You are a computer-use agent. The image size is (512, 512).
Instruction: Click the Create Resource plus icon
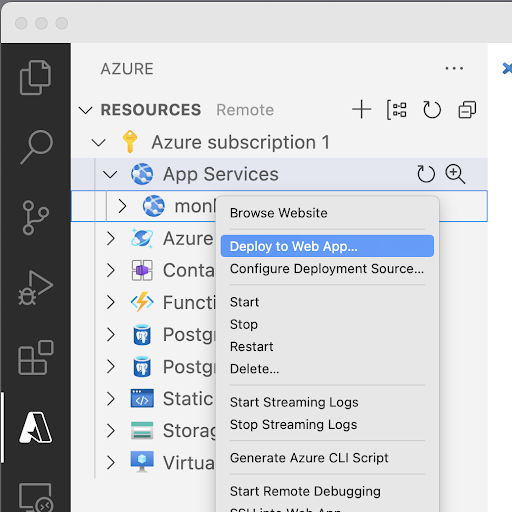(362, 109)
